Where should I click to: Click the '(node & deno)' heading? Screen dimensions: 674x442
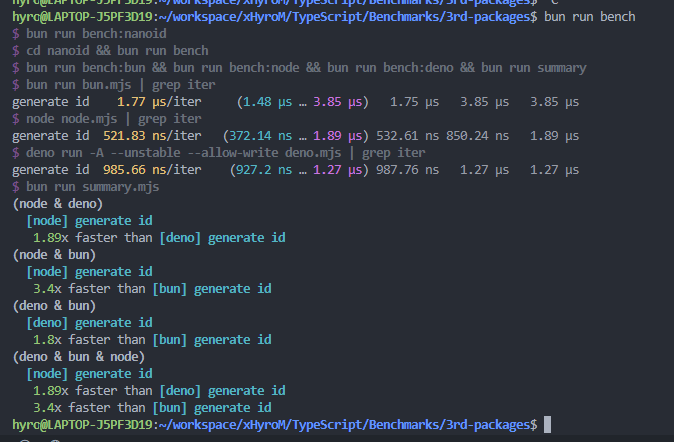click(x=58, y=204)
